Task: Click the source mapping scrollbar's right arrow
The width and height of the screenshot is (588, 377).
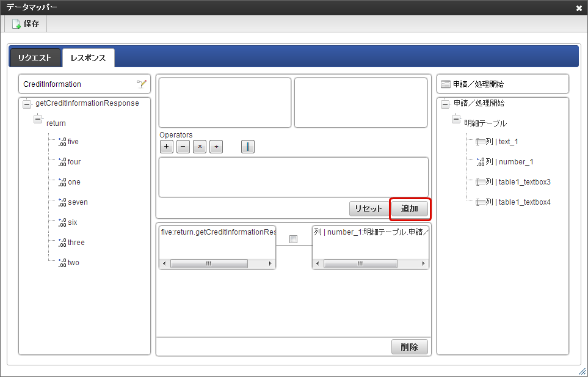Action: pyautogui.click(x=270, y=264)
